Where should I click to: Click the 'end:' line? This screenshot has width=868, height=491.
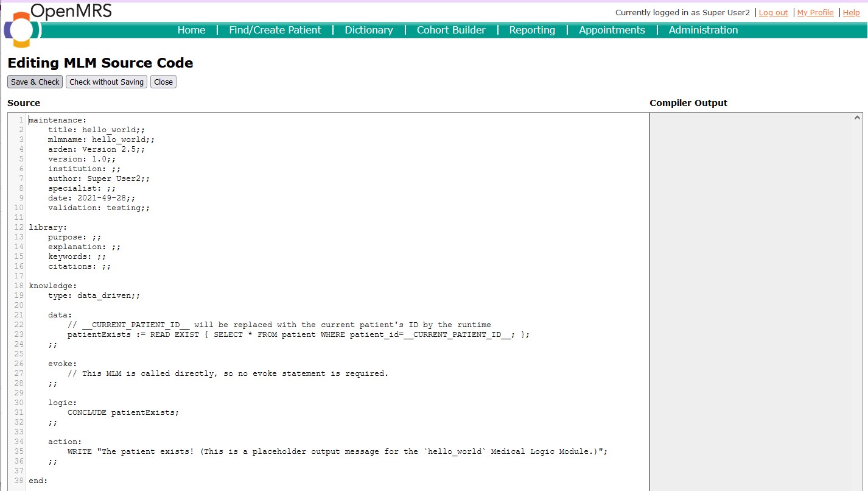38,481
